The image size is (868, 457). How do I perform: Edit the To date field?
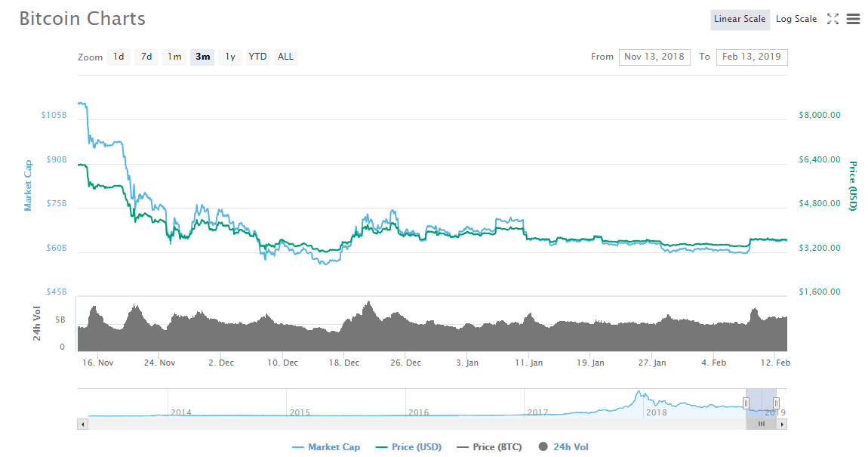tap(752, 57)
